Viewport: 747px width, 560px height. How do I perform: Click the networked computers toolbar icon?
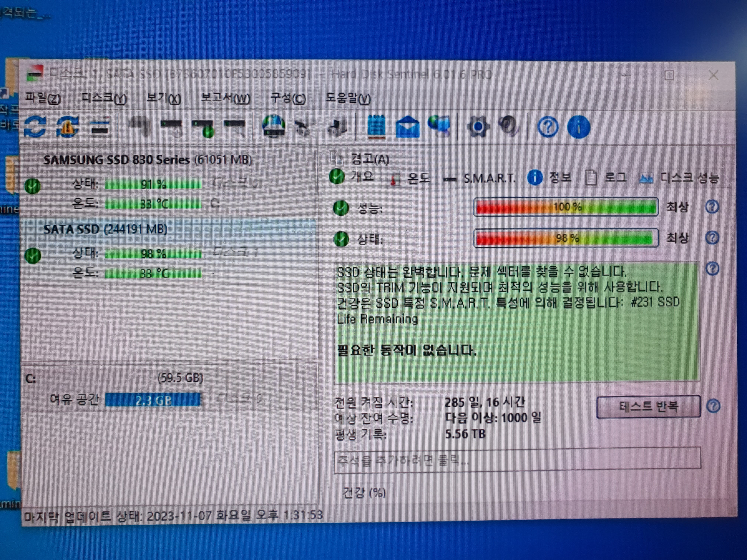point(439,127)
